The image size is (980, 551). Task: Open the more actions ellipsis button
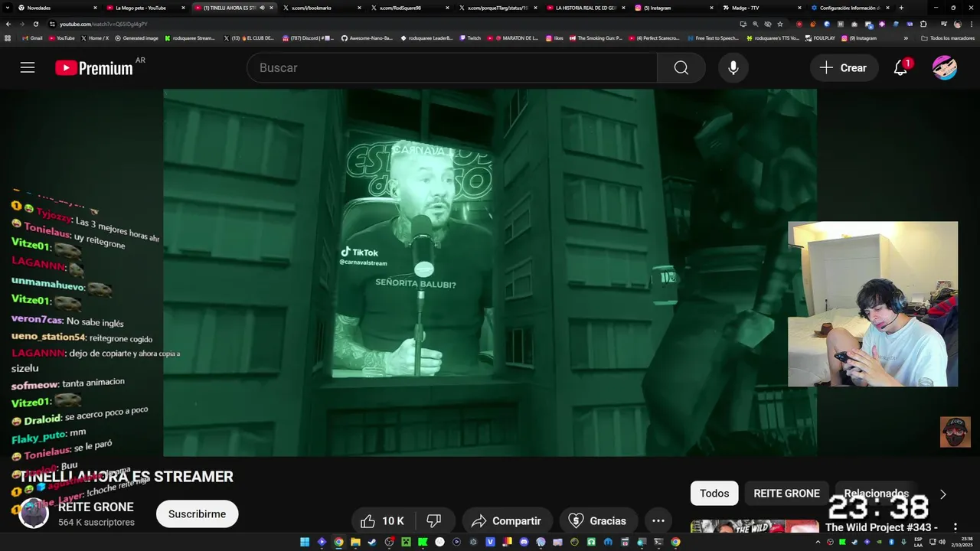(658, 520)
